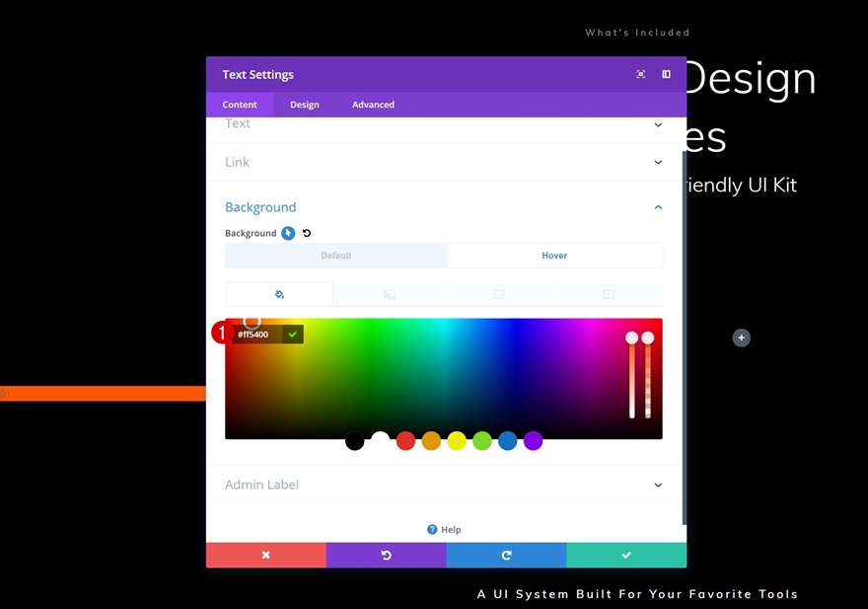Image resolution: width=868 pixels, height=609 pixels.
Task: Pick the white color swatch
Action: [381, 441]
